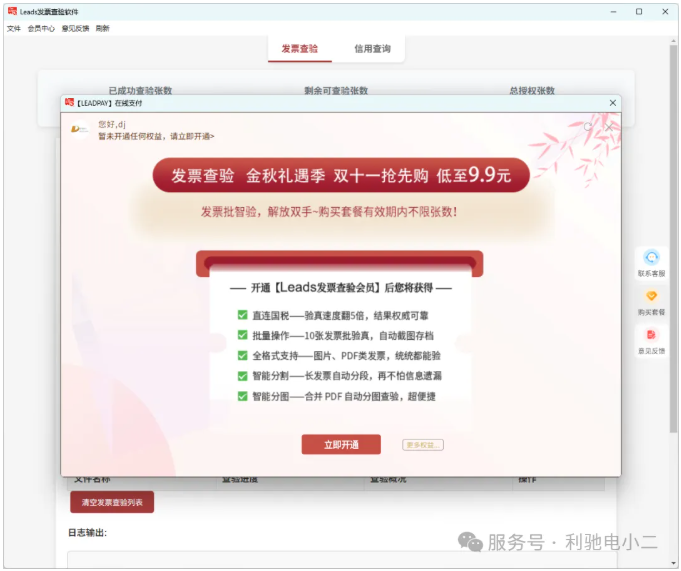This screenshot has height=571, width=681.
Task: Click the 更多权益 button
Action: click(423, 445)
